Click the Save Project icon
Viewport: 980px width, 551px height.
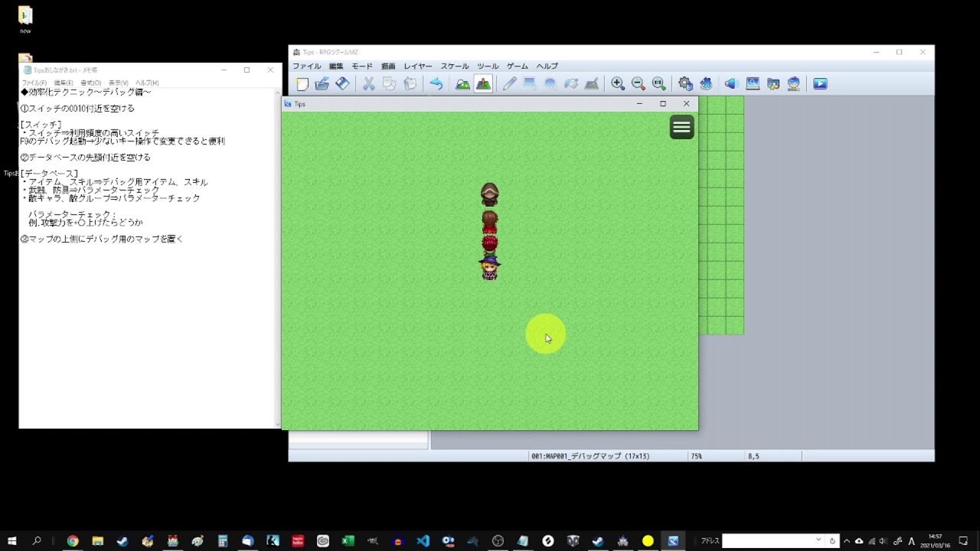pos(342,84)
